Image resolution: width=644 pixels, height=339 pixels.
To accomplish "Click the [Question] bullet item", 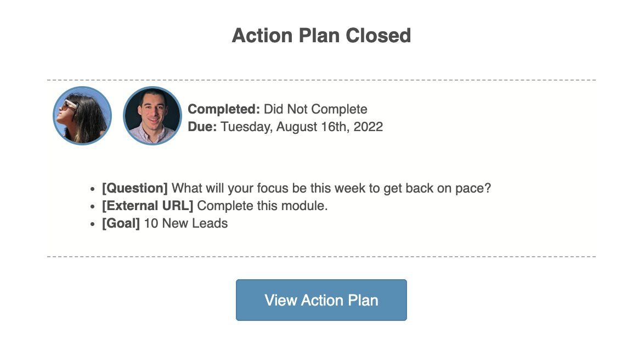I will click(297, 188).
